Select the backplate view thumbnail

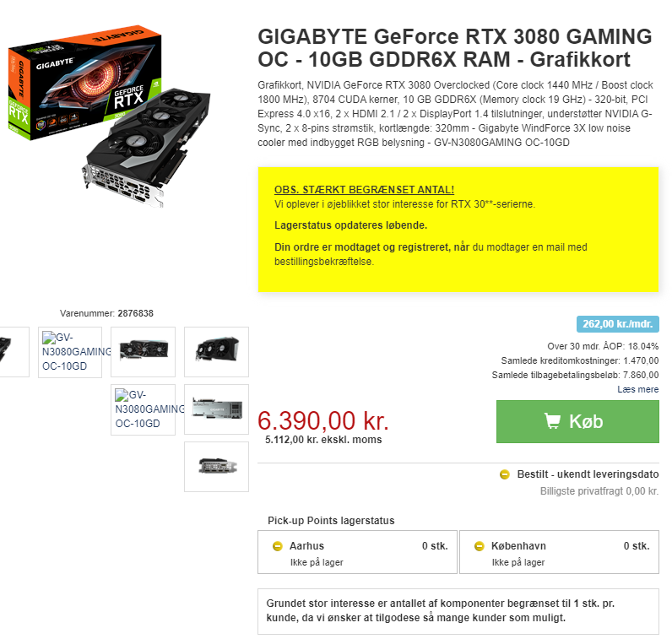coord(216,409)
